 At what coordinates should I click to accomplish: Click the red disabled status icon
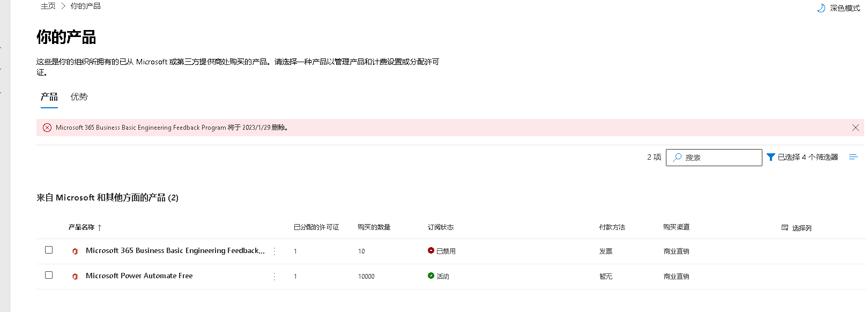click(431, 250)
